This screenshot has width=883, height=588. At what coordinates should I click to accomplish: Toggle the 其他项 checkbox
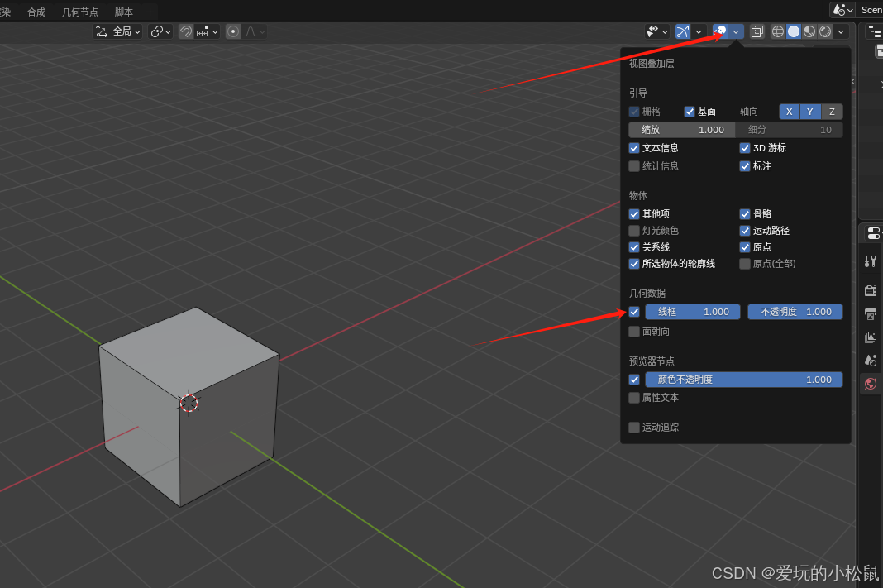(x=634, y=214)
